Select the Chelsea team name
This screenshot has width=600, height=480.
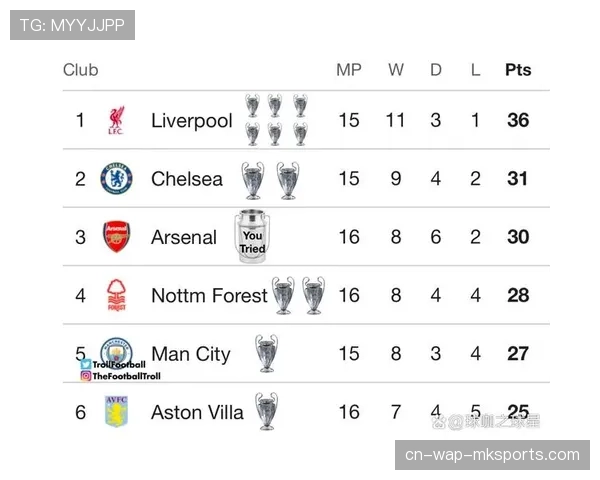187,179
